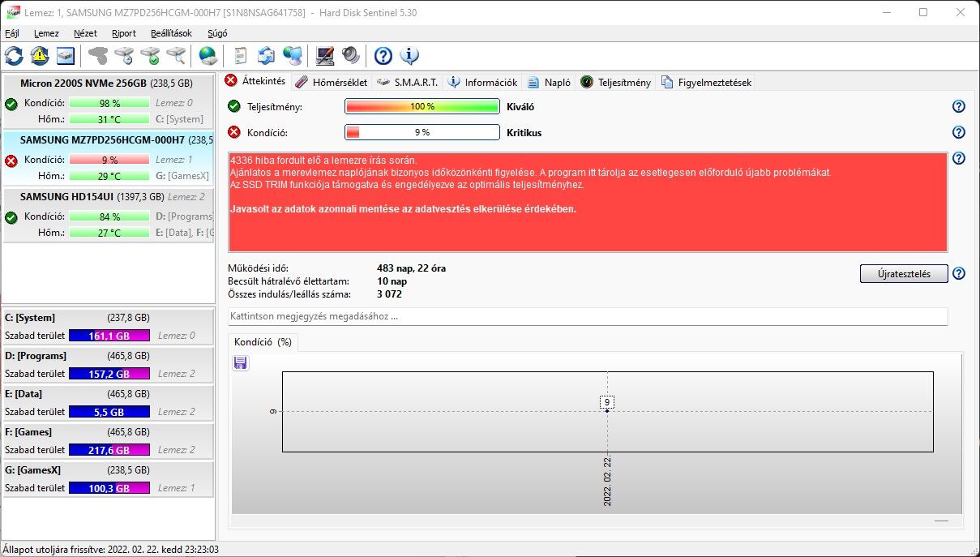980x557 pixels.
Task: Click the gray disk surface test icon
Action: (98, 56)
